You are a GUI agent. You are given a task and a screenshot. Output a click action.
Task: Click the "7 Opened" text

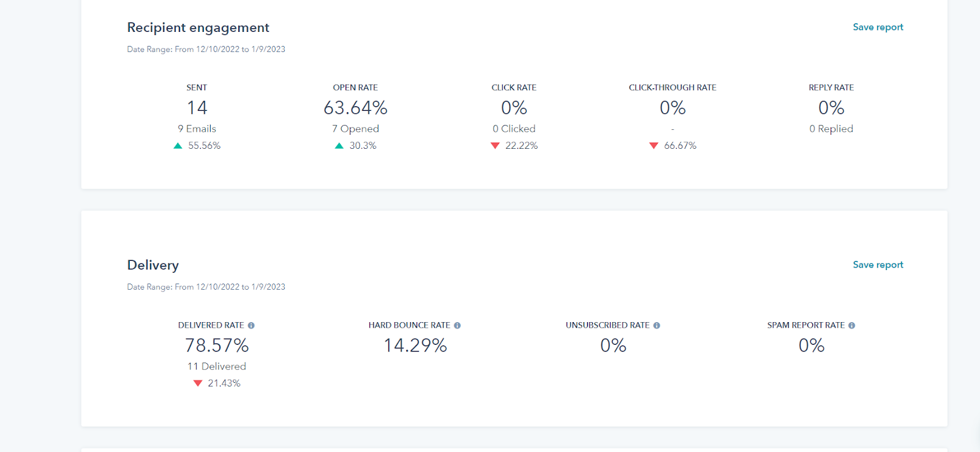[x=355, y=129]
